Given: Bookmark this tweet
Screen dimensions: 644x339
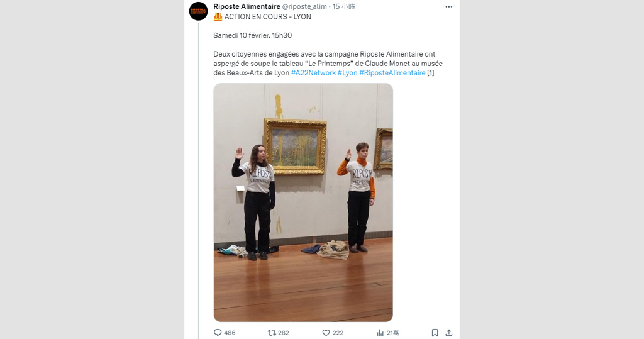Looking at the screenshot, I should point(435,333).
